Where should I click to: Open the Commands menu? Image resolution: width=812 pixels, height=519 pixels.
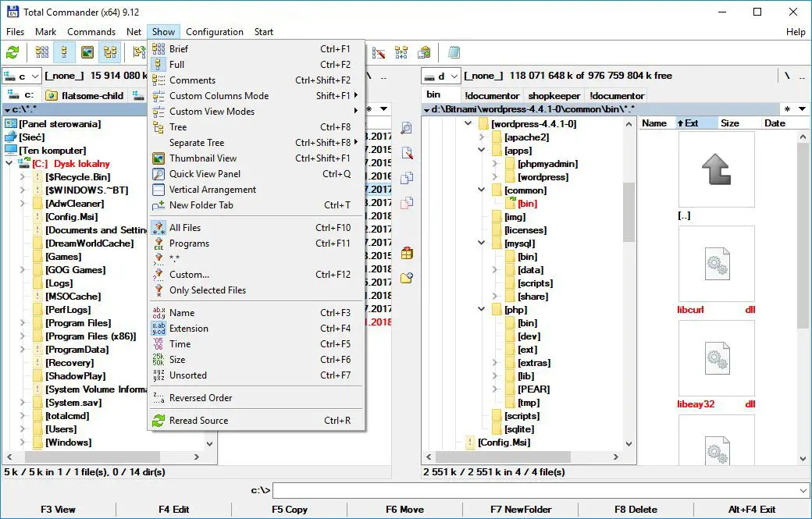point(91,32)
